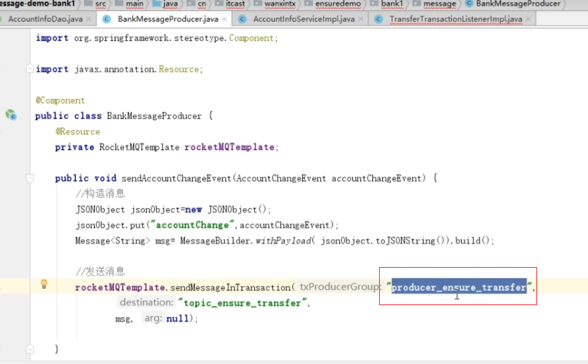Image resolution: width=588 pixels, height=364 pixels.
Task: Click the sendAccountChangeEvent method name
Action: 176,178
